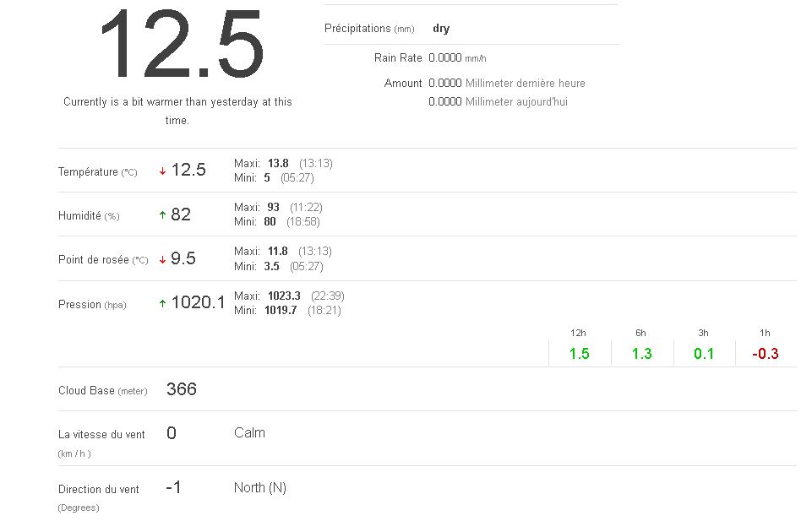Screen dimensions: 812x532
Task: Click the 'warmer than yesterday' comparison text
Action: [x=177, y=102]
